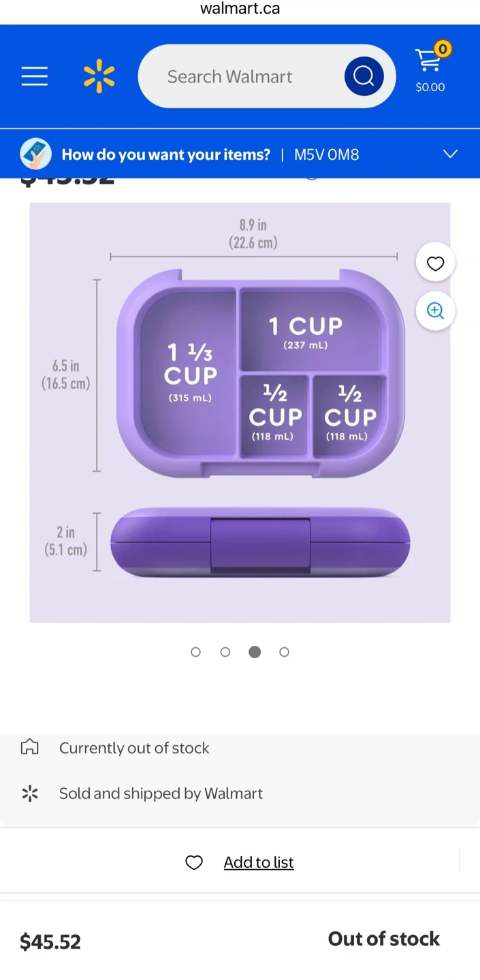Click the Walmart spark logo
The height and width of the screenshot is (980, 480).
click(99, 76)
